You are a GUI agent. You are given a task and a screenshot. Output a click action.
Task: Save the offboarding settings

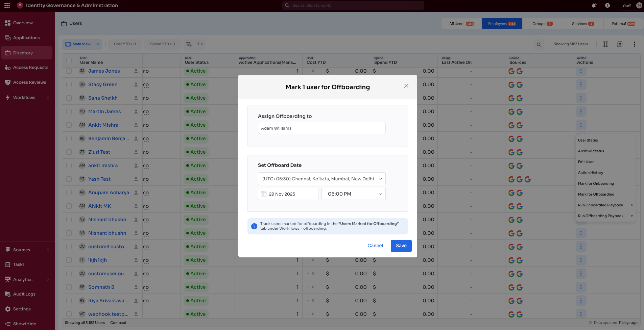(x=401, y=246)
